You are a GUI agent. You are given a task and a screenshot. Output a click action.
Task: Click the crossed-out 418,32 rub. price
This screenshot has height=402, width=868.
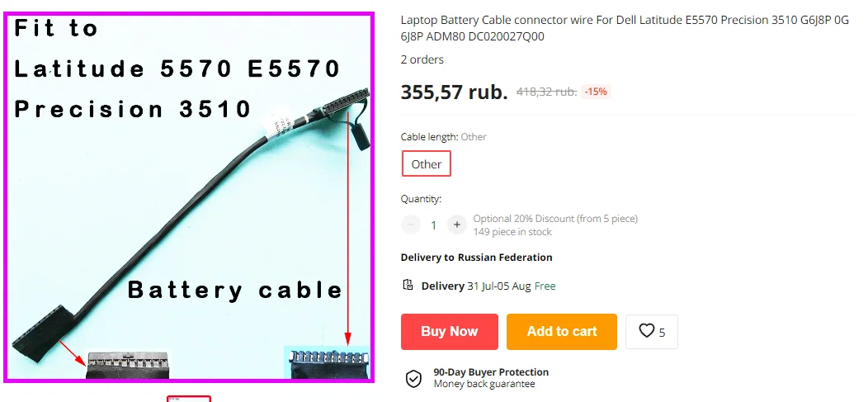(546, 92)
